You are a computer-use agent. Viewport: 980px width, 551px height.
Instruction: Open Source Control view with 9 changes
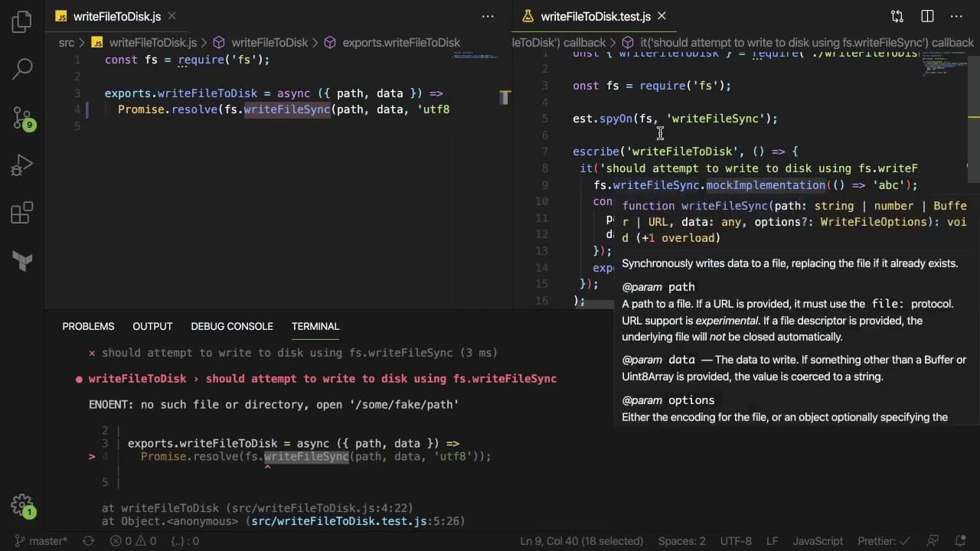pyautogui.click(x=22, y=118)
